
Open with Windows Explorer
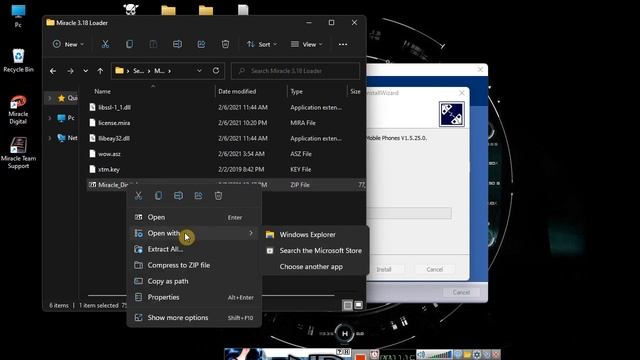[x=315, y=235]
